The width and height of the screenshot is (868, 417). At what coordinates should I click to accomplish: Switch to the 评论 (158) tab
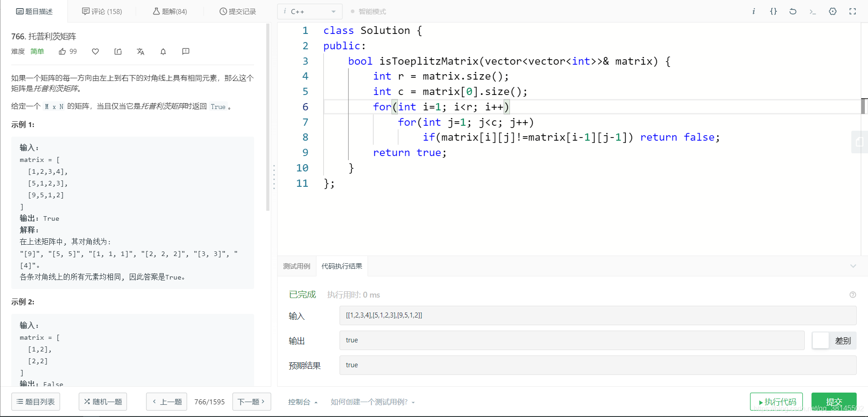point(102,11)
